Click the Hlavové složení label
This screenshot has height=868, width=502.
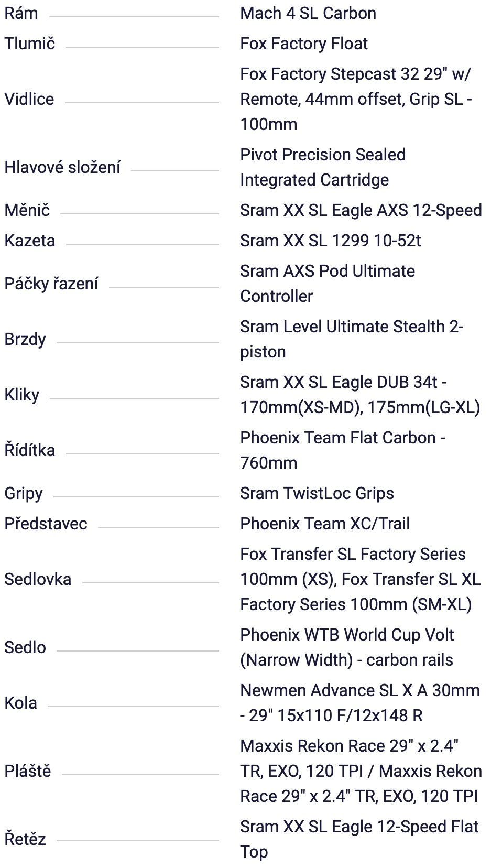[62, 167]
